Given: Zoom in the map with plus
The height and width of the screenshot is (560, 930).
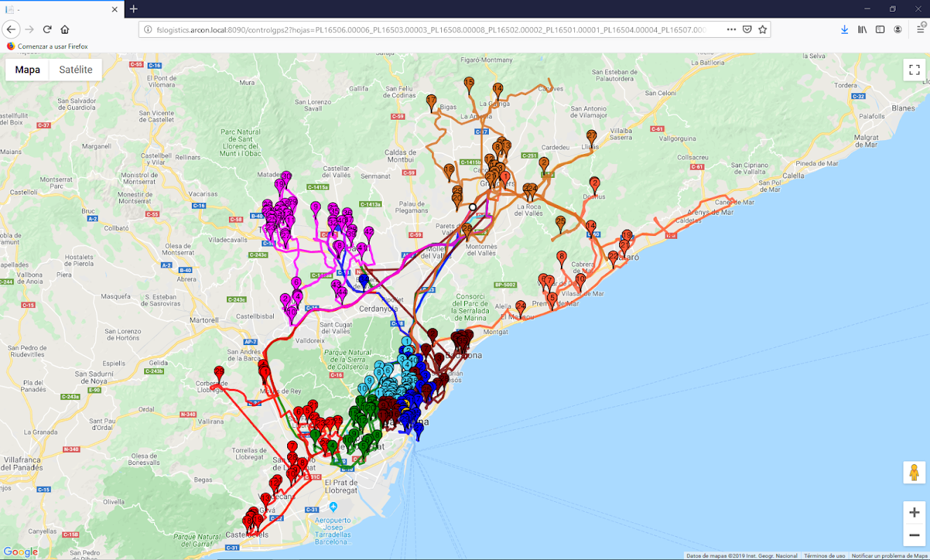Looking at the screenshot, I should (914, 512).
